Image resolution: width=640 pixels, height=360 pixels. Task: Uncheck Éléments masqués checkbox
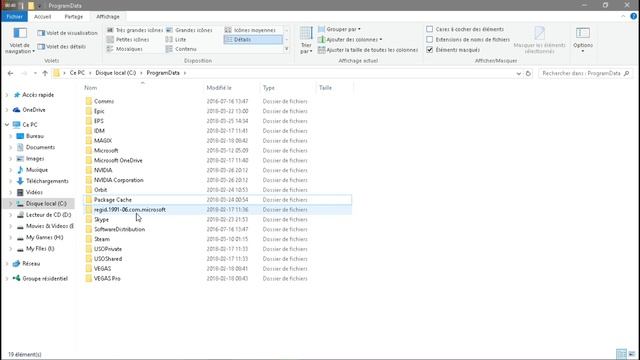click(x=430, y=50)
